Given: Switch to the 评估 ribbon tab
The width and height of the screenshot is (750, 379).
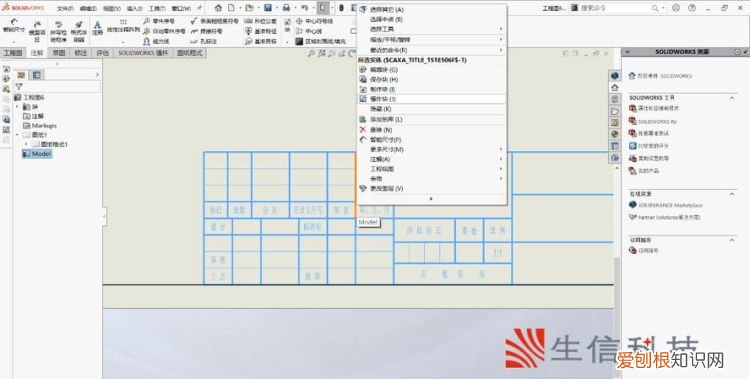Looking at the screenshot, I should 102,53.
